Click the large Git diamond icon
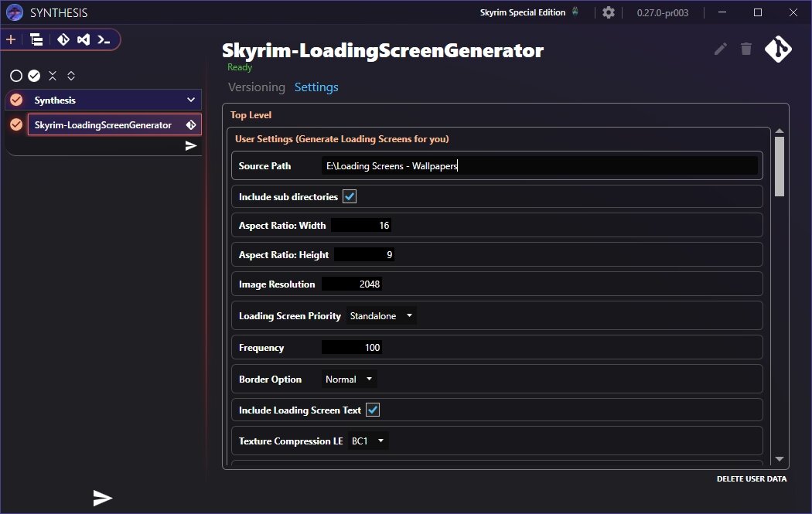This screenshot has width=812, height=514. [x=778, y=49]
